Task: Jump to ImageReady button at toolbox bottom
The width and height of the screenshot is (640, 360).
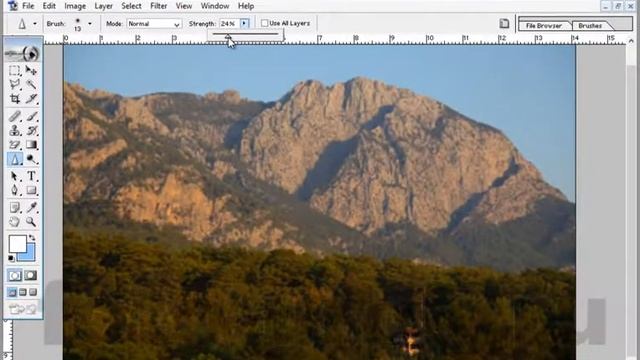Action: tap(22, 309)
